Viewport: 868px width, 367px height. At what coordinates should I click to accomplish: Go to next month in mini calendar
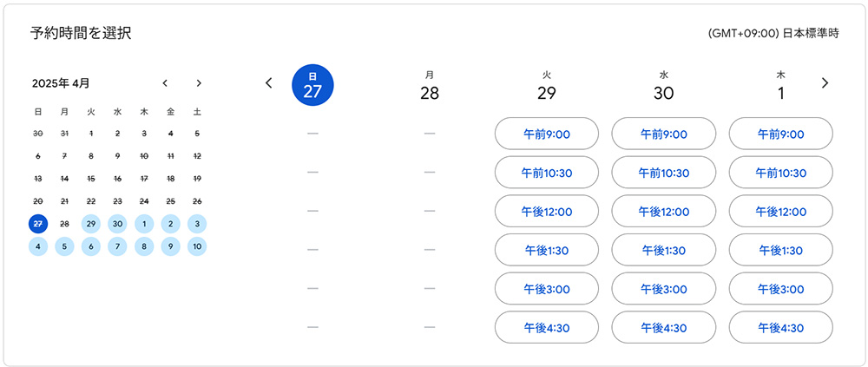[x=199, y=83]
